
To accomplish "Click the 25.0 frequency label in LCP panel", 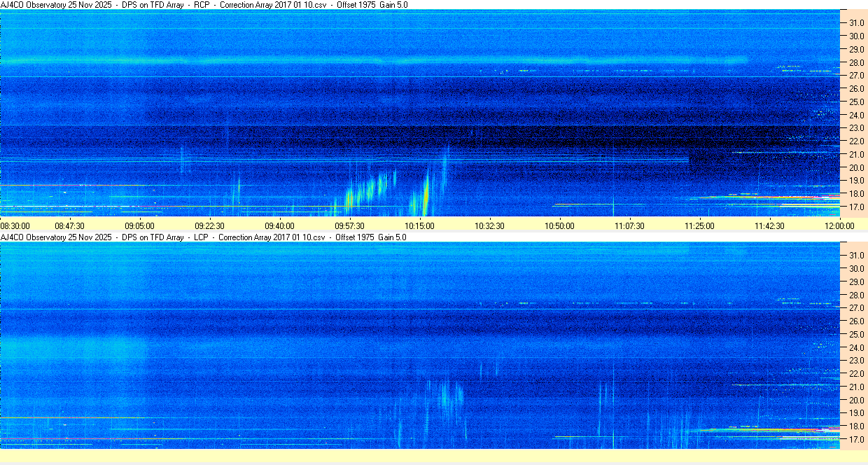I will click(x=856, y=334).
